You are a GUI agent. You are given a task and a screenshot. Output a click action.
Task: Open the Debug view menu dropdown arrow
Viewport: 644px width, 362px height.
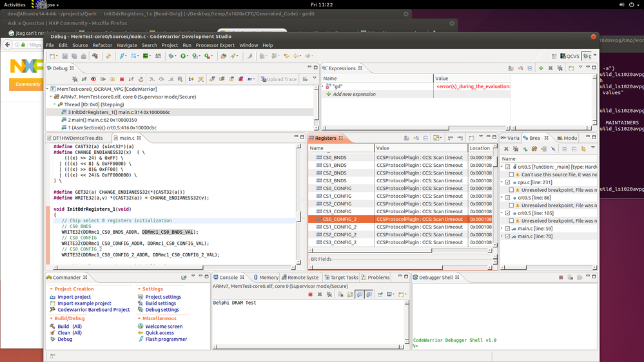tap(315, 78)
